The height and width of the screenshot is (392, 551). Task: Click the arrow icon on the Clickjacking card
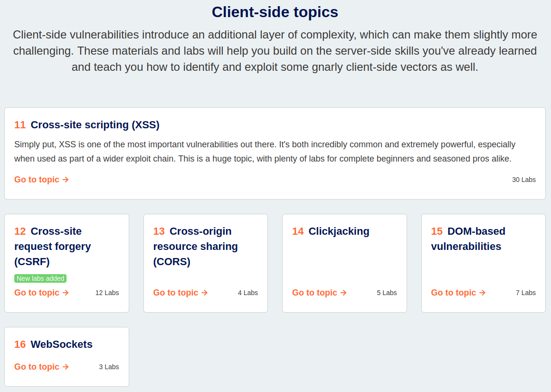click(343, 293)
